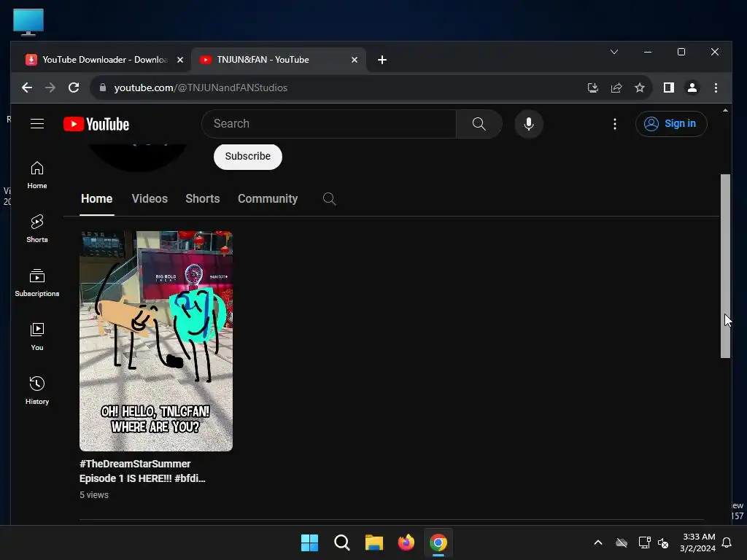
Task: Open Subscriptions in the sidebar
Action: coord(37,283)
